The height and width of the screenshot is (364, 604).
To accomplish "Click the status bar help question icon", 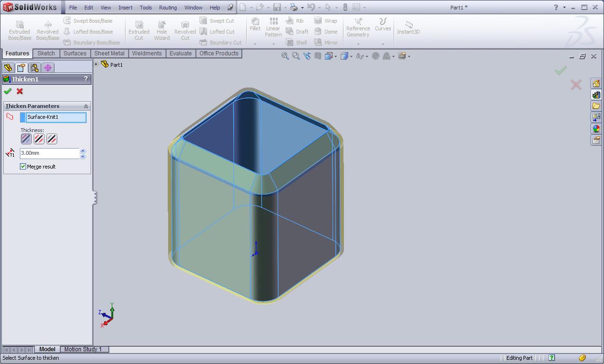I will (x=551, y=358).
